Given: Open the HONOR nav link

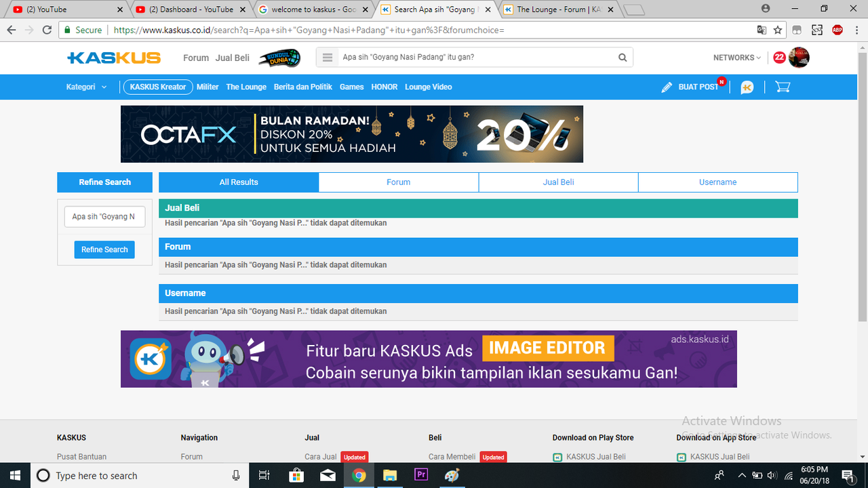Looking at the screenshot, I should (384, 87).
